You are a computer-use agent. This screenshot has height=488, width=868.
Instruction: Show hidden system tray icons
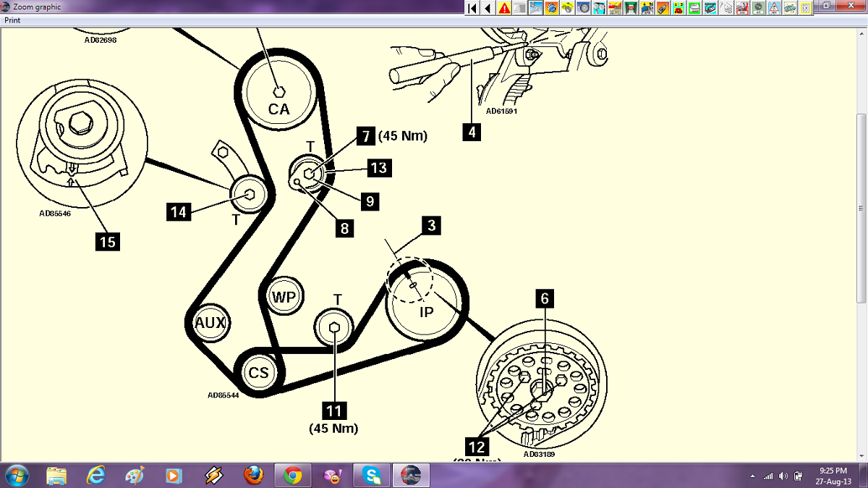point(754,476)
